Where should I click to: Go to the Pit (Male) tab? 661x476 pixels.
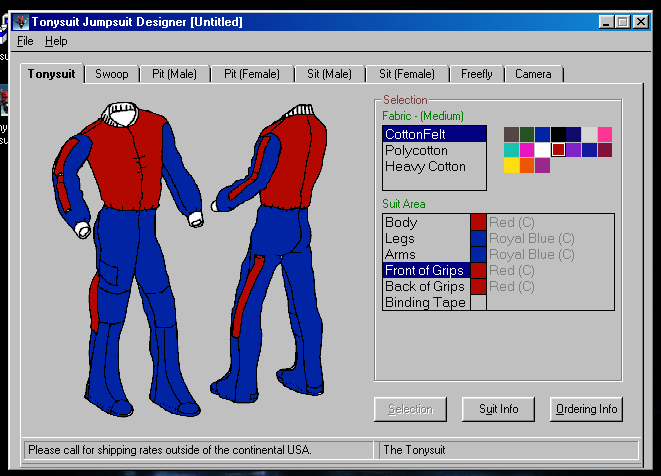[x=175, y=74]
